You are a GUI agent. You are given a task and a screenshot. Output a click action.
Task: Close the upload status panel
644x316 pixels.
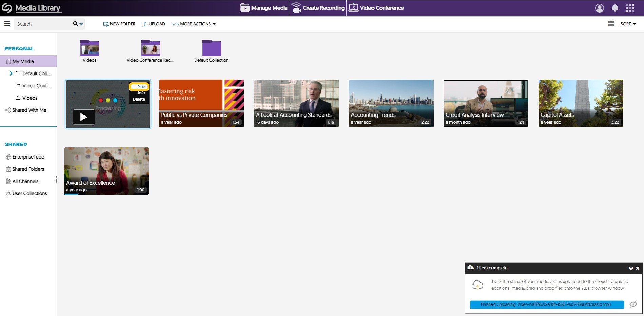(638, 268)
